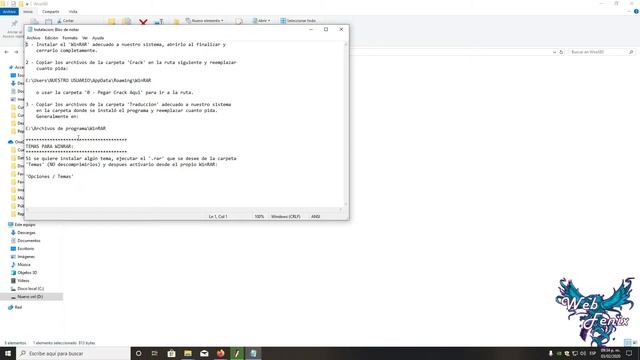Open Mail app from taskbar

pos(204,353)
